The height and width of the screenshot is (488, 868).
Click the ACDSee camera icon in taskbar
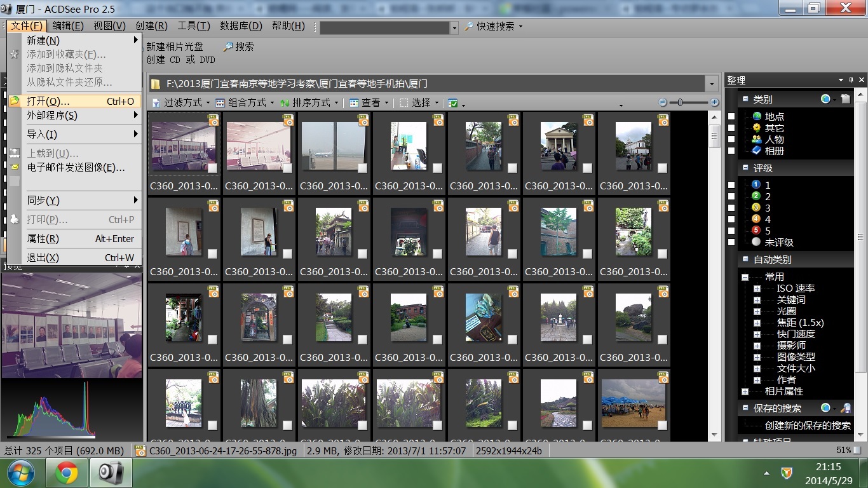coord(111,473)
